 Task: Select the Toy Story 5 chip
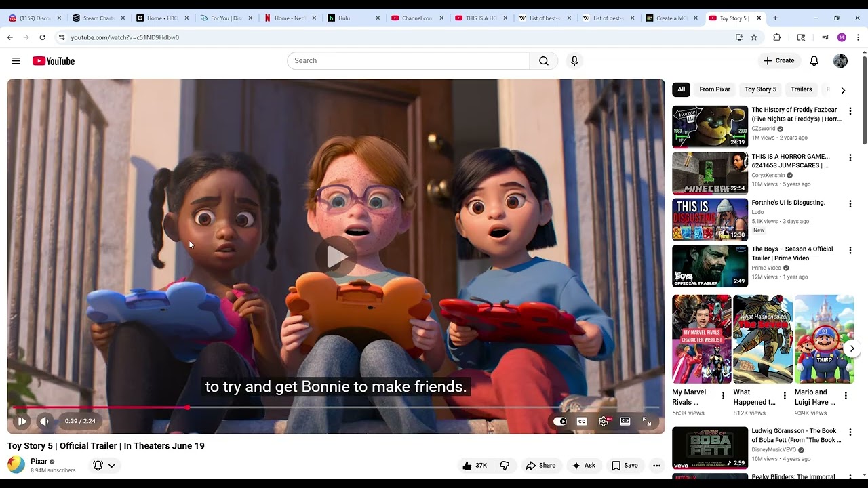tap(760, 89)
